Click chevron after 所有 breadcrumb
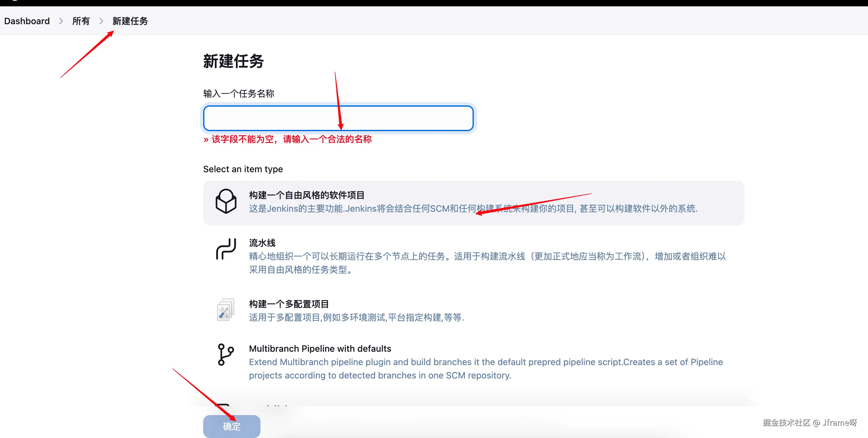The width and height of the screenshot is (868, 438). coord(101,21)
